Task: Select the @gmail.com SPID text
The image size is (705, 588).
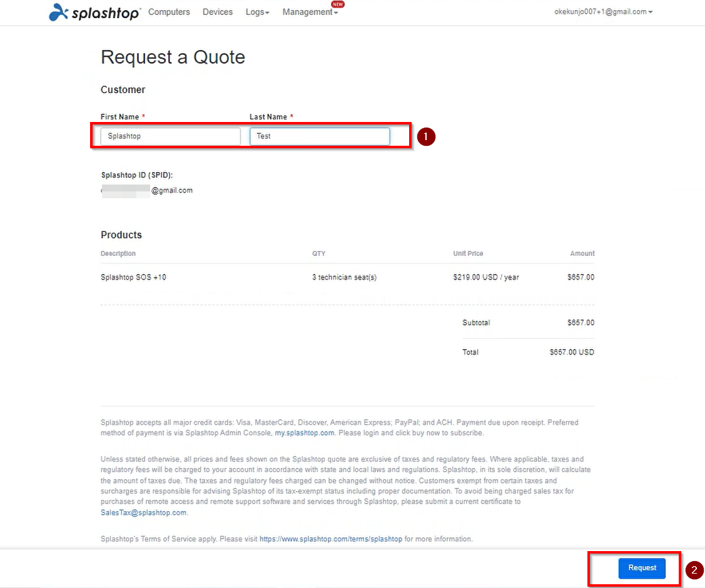Action: [x=172, y=191]
